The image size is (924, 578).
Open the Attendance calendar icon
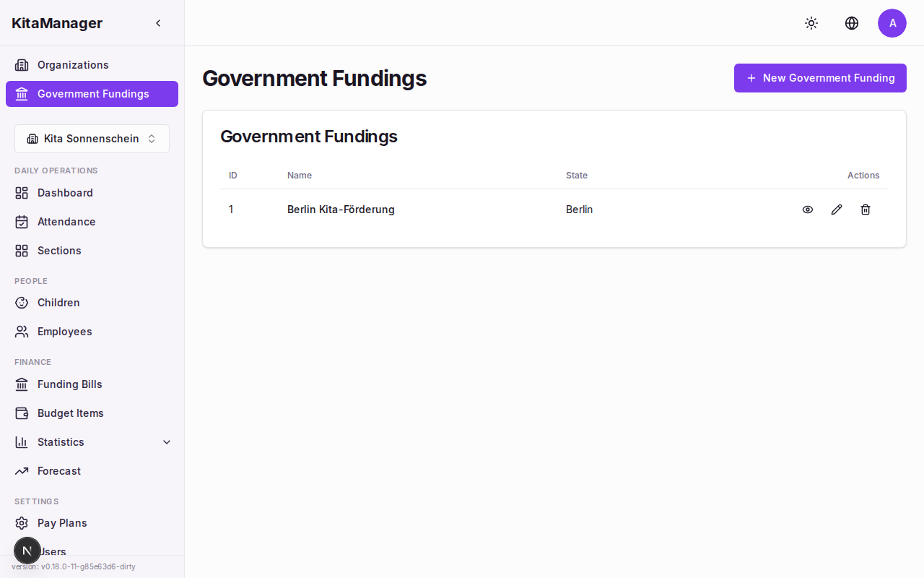22,222
